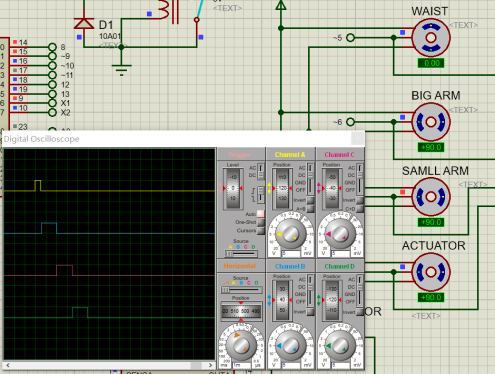The height and width of the screenshot is (374, 495).
Task: Click the magenta Channel C position arrow
Action: coord(319,188)
